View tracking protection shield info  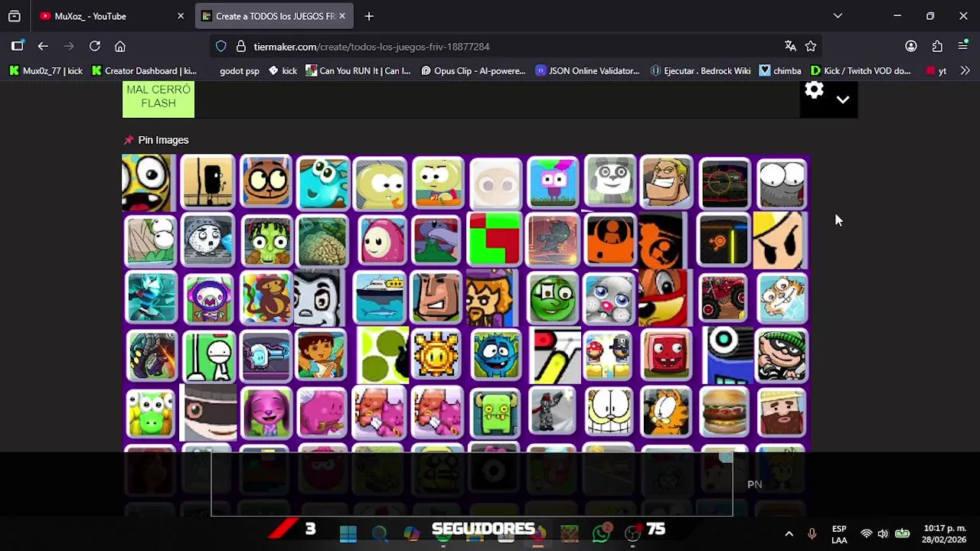coord(221,46)
